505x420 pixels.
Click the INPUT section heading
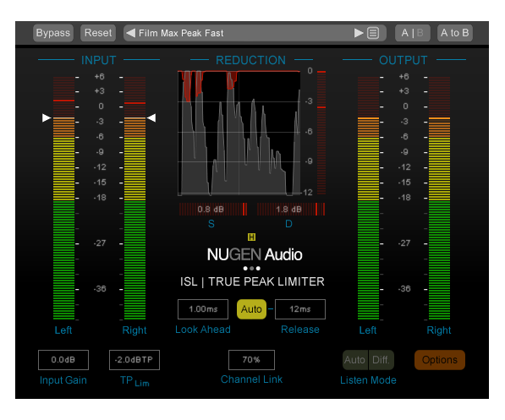pyautogui.click(x=99, y=60)
